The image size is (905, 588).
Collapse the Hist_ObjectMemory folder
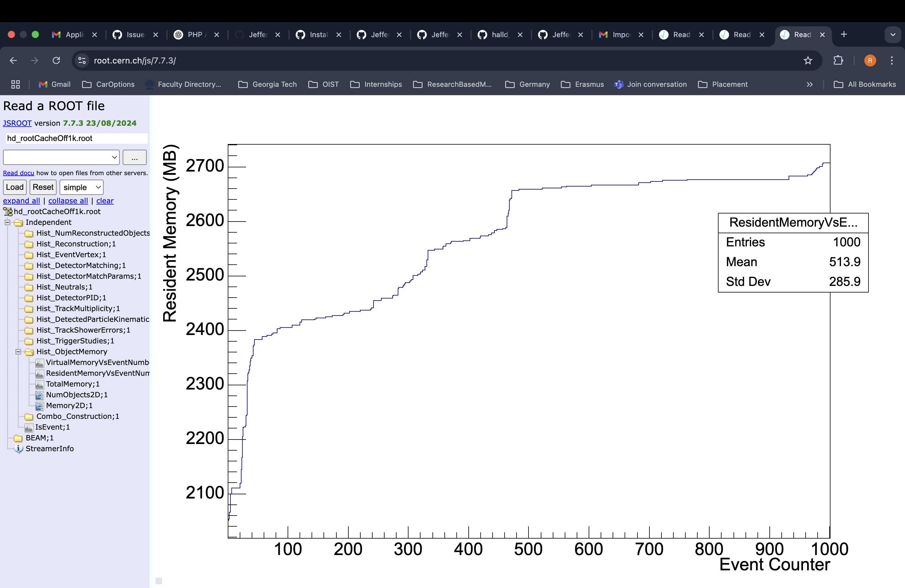click(x=18, y=352)
